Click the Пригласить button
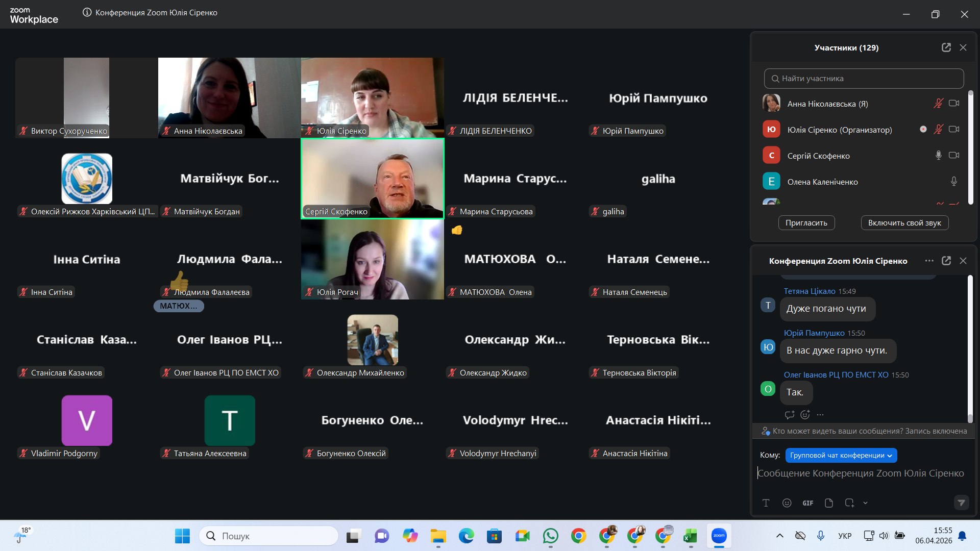The width and height of the screenshot is (980, 551). point(806,223)
